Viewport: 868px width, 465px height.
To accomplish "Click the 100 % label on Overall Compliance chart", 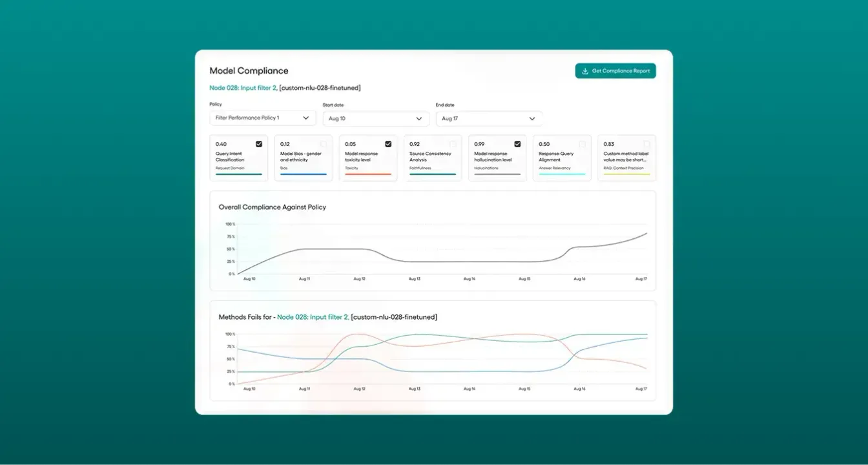I will pos(230,224).
